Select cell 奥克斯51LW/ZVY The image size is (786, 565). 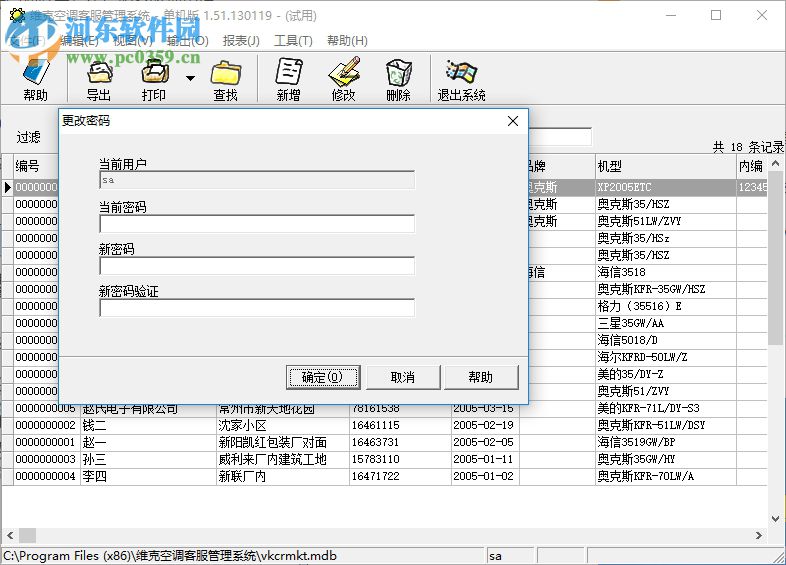665,221
